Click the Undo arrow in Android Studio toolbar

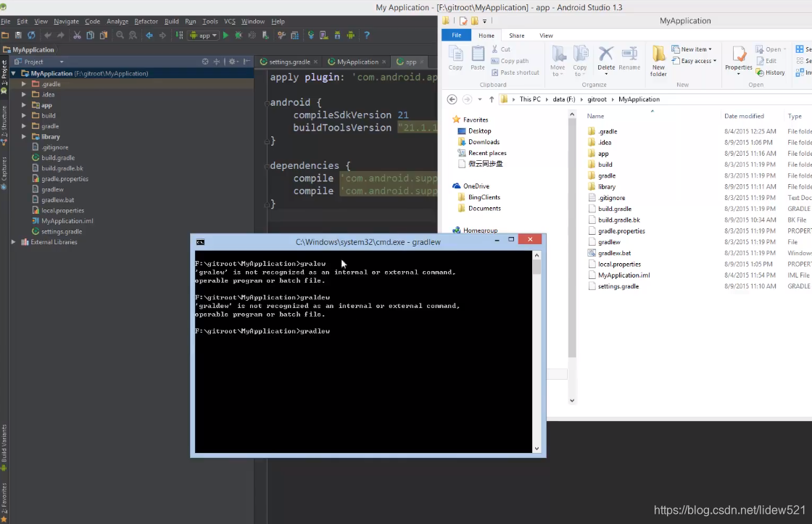pyautogui.click(x=48, y=36)
